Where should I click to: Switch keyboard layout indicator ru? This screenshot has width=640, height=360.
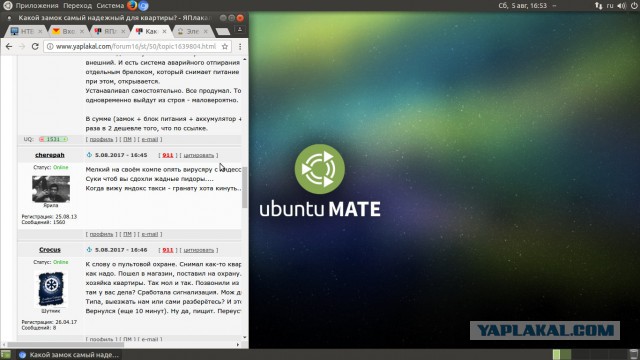click(610, 6)
